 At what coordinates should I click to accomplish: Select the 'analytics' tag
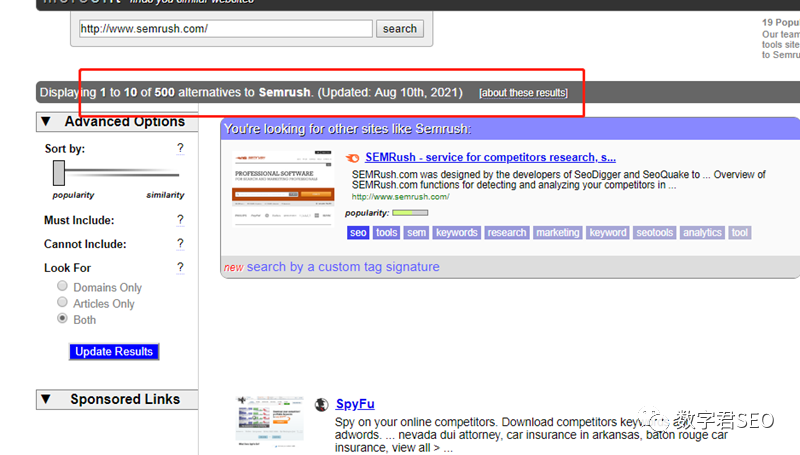point(702,233)
